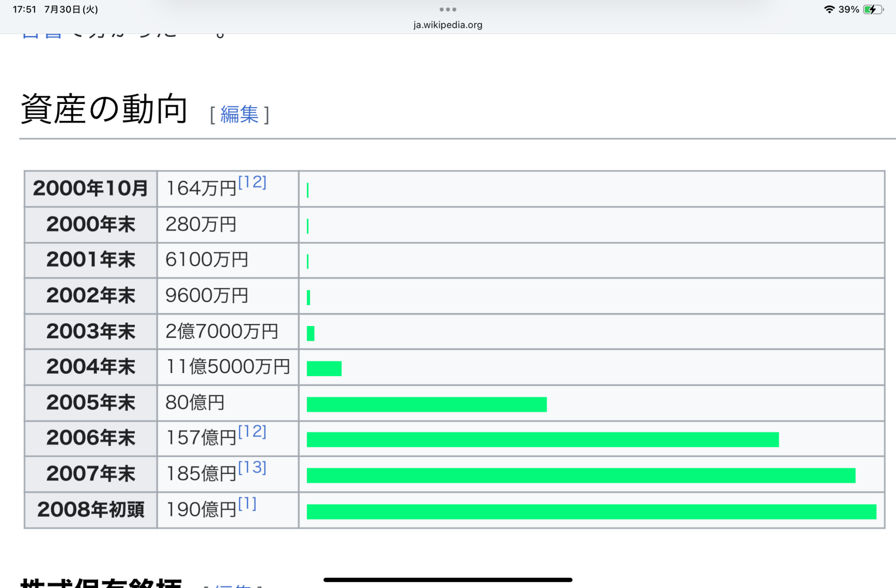Open citation [12] next to 157億円
This screenshot has height=588, width=896.
pos(252,431)
